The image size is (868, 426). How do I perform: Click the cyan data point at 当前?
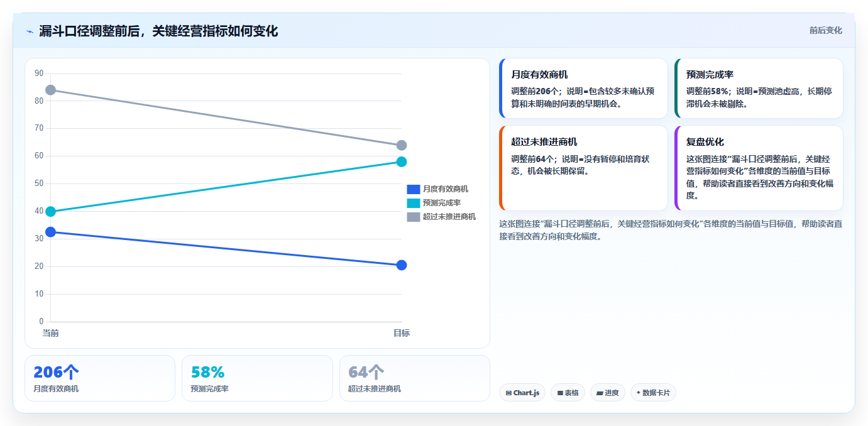point(51,211)
